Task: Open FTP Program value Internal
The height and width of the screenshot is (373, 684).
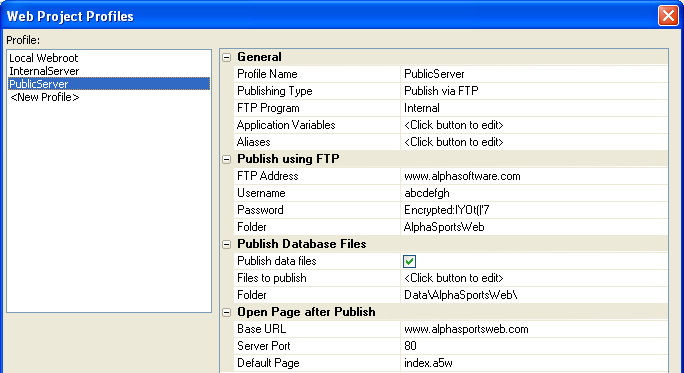Action: [x=534, y=108]
